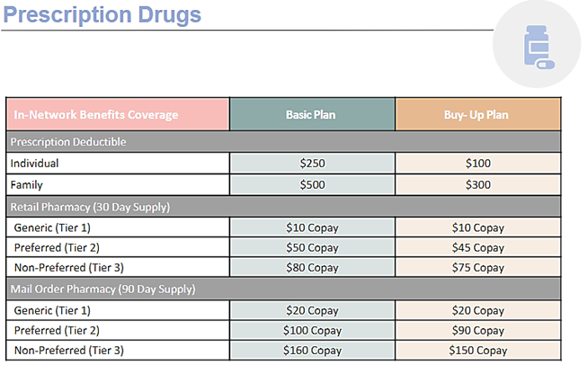Select the $160 Copay cell
Image resolution: width=588 pixels, height=374 pixels.
[x=312, y=351]
